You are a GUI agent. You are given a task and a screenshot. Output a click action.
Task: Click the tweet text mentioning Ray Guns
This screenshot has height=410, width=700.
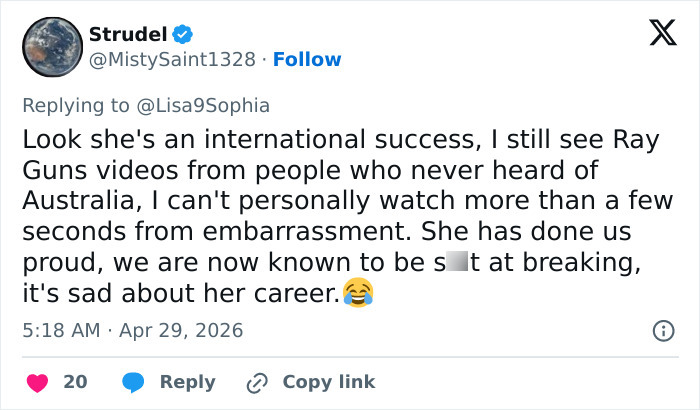[340, 167]
